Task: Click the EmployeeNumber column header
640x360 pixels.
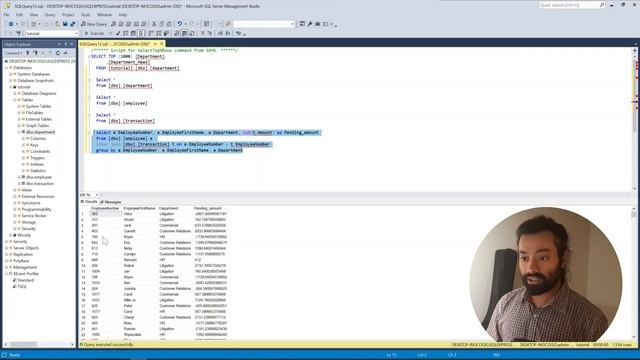Action: (x=105, y=209)
